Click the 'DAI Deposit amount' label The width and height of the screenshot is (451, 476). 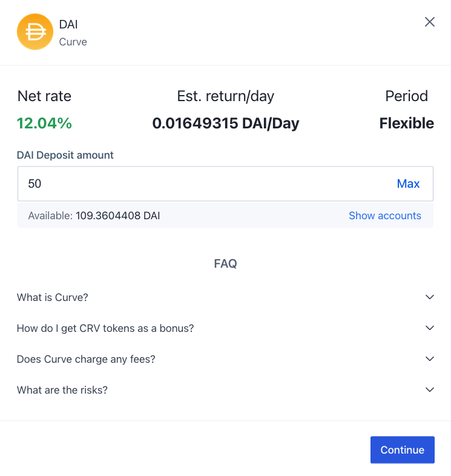point(65,155)
